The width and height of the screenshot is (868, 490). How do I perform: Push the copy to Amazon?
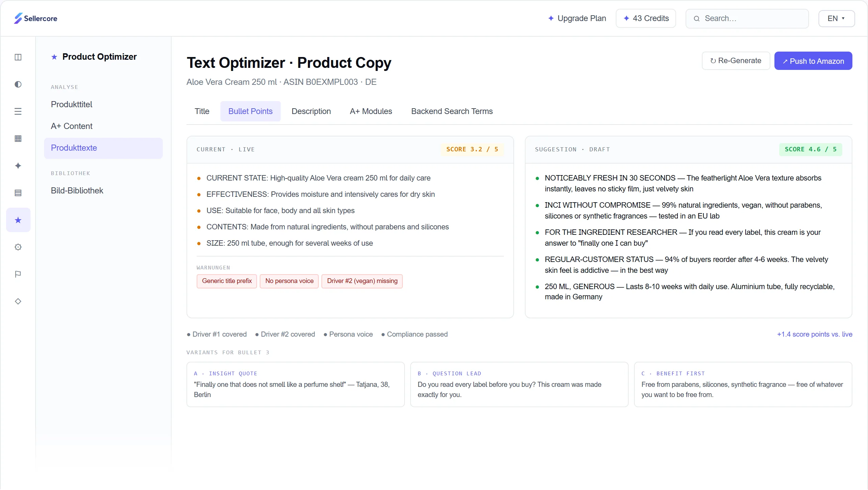[813, 61]
